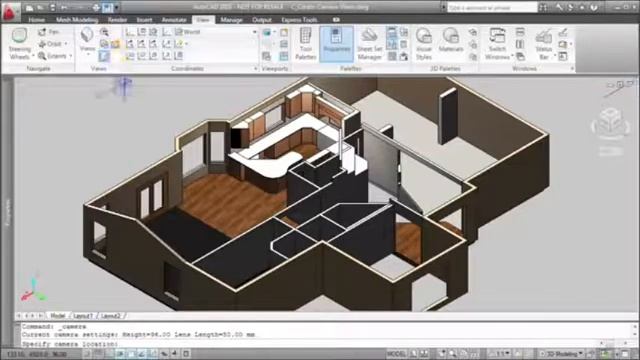Switch to the Output ribbon tab
This screenshot has height=360, width=640.
point(262,20)
